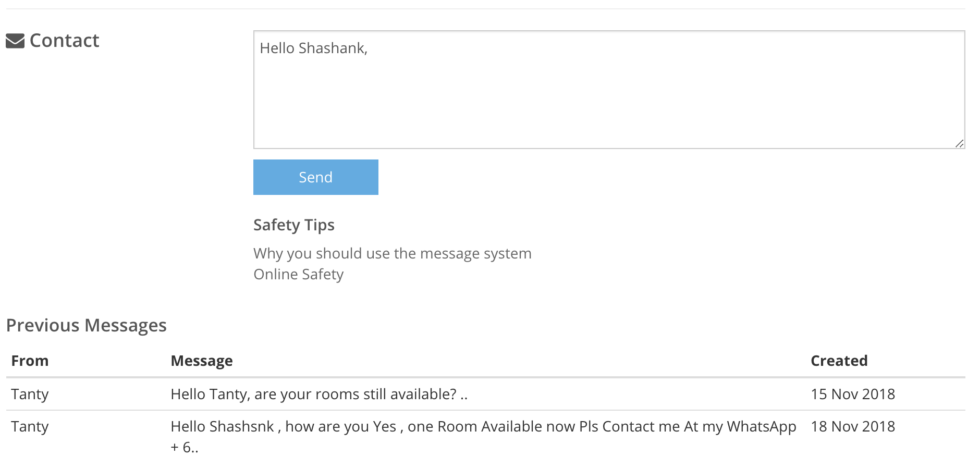Image resolution: width=980 pixels, height=468 pixels.
Task: Click the envelope icon next to Contact
Action: (14, 40)
